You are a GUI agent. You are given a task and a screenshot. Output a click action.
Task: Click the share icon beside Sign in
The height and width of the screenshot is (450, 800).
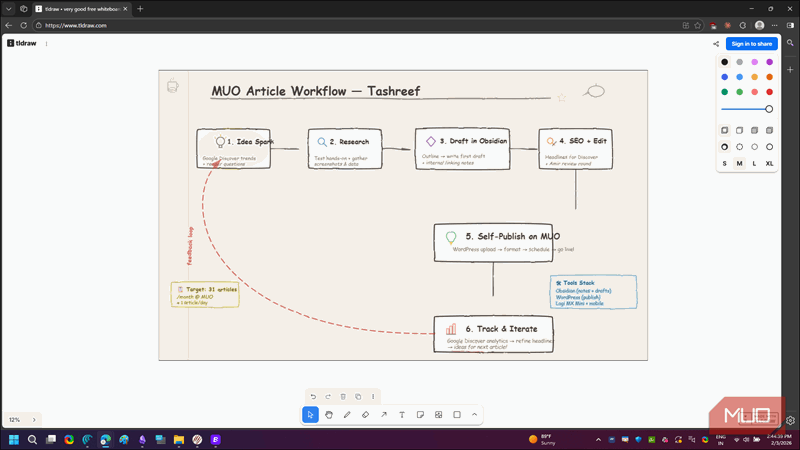[x=716, y=44]
